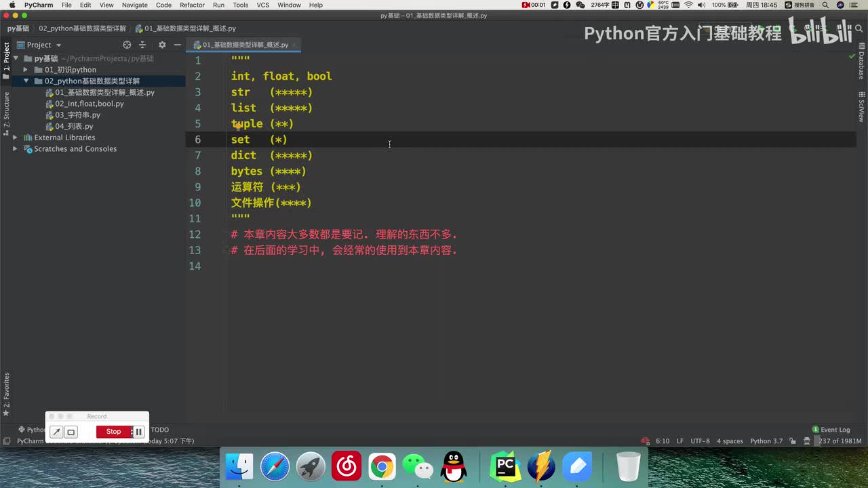Open the Navigate menu

tap(134, 5)
